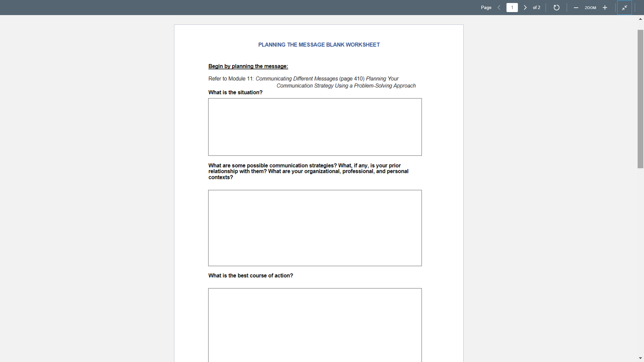644x362 pixels.
Task: Go to the next page
Action: coord(525,7)
